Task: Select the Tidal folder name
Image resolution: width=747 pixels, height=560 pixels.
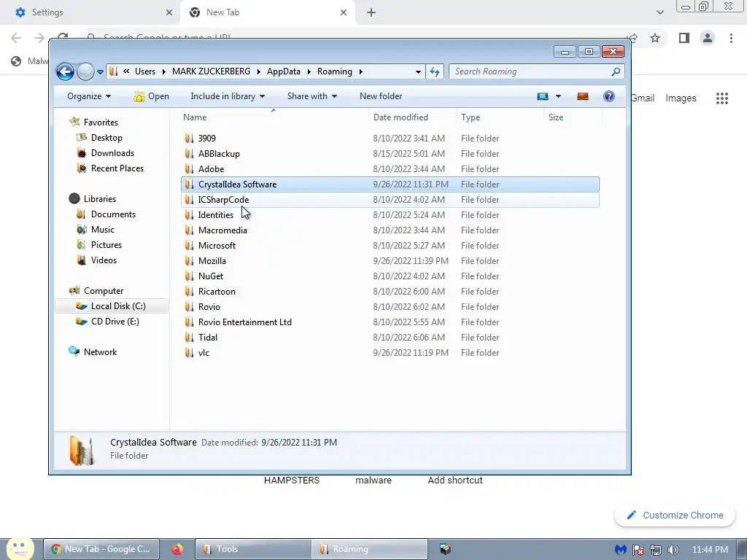Action: [208, 337]
